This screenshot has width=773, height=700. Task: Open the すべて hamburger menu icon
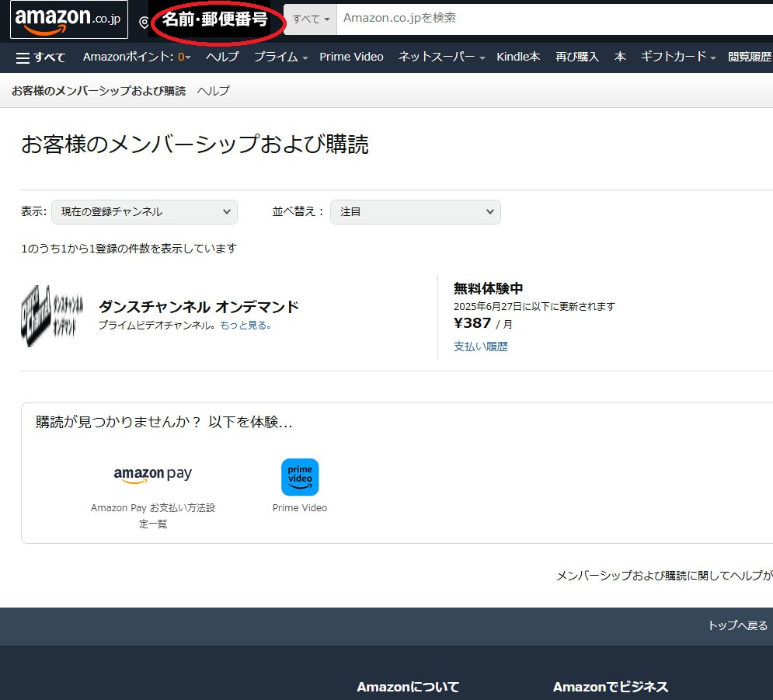tap(26, 57)
